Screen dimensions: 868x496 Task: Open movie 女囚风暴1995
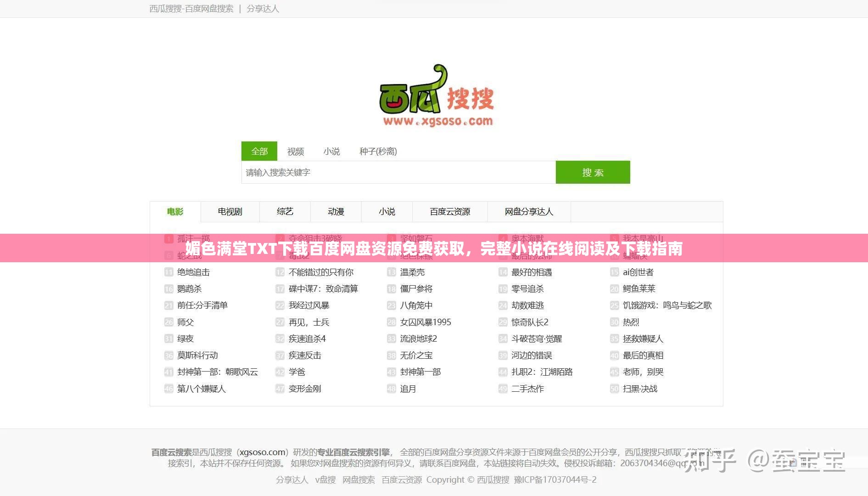click(426, 322)
